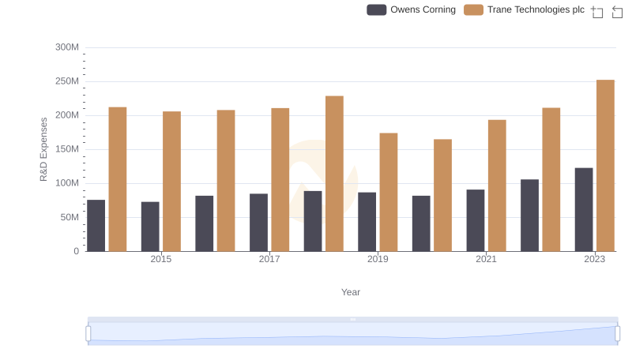Click the R&D Expenses axis title

44,149
